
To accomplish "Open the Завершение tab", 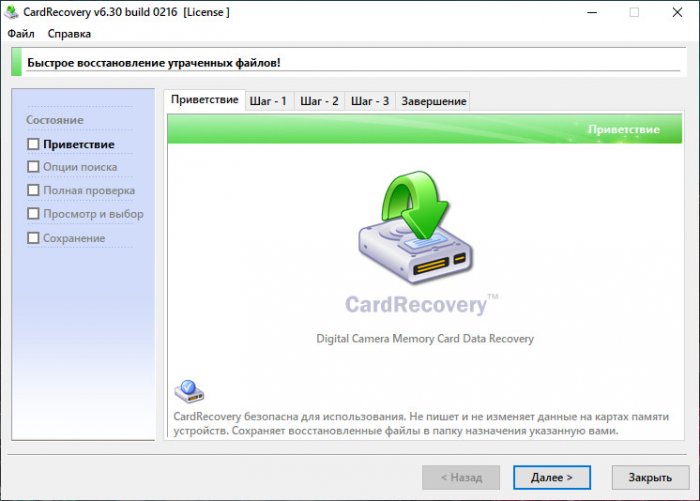I will (433, 101).
